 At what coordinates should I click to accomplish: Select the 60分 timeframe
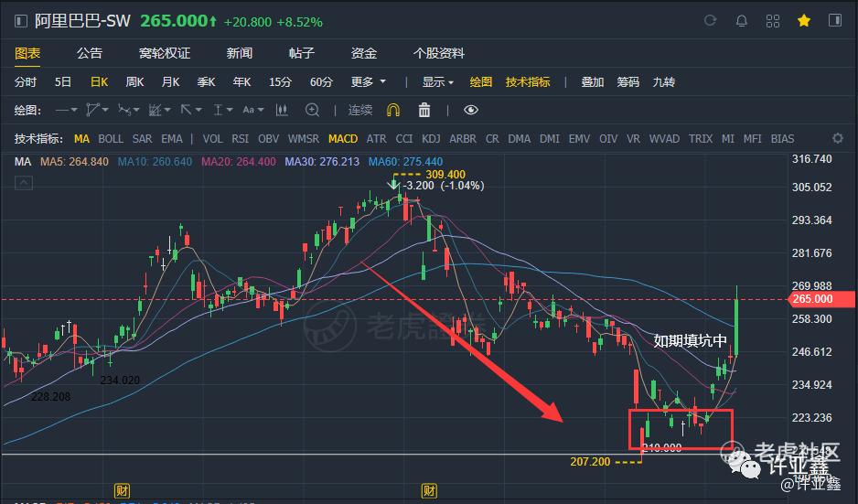[321, 82]
